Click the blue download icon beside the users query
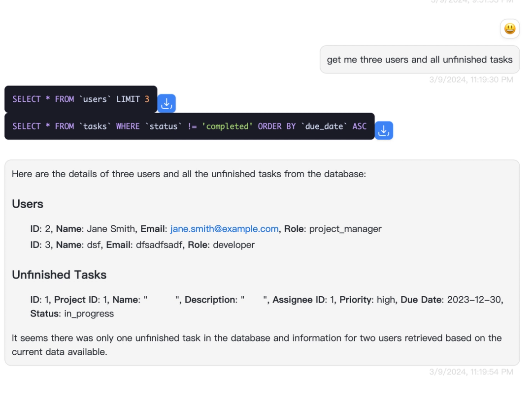This screenshot has width=532, height=403. pos(166,103)
